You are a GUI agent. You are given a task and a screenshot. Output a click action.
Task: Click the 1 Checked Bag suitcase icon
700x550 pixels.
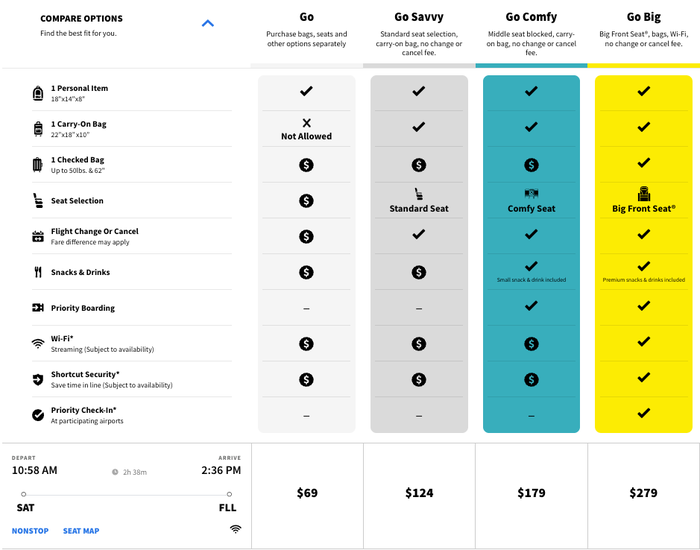tap(38, 165)
